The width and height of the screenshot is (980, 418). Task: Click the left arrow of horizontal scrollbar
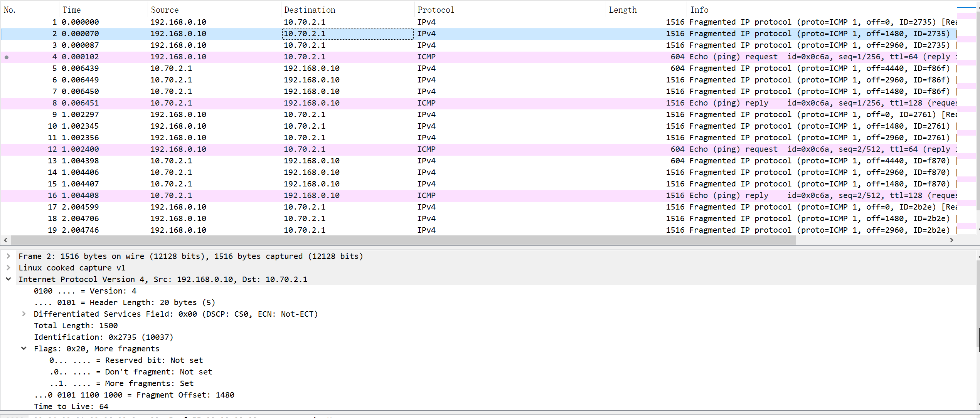coord(5,240)
